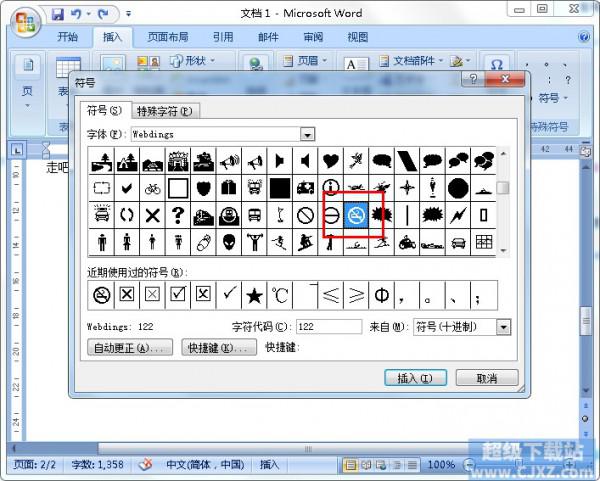Choose the question mark symbol
The height and width of the screenshot is (481, 600).
coord(178,215)
